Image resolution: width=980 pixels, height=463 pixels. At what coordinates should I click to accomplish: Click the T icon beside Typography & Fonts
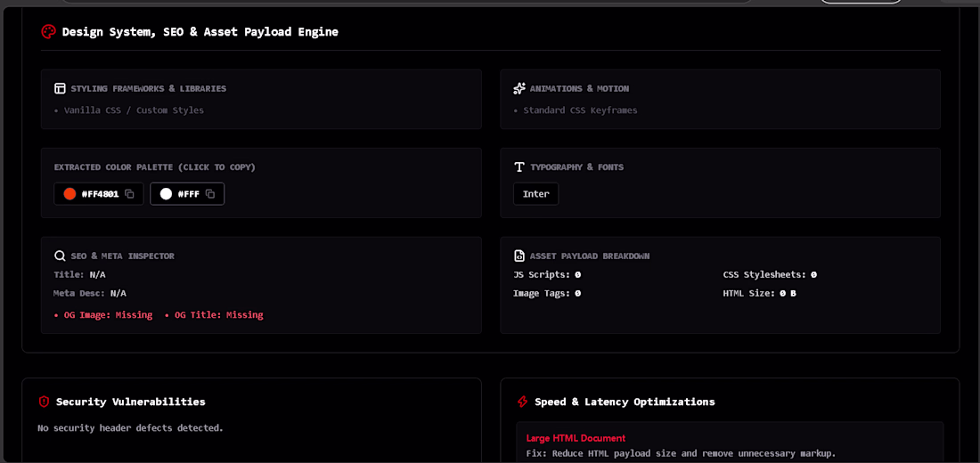click(519, 167)
